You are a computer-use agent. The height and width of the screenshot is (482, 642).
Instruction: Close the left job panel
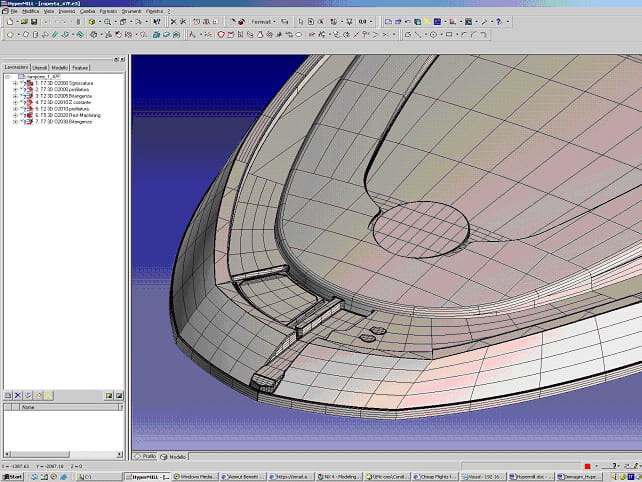tap(122, 60)
